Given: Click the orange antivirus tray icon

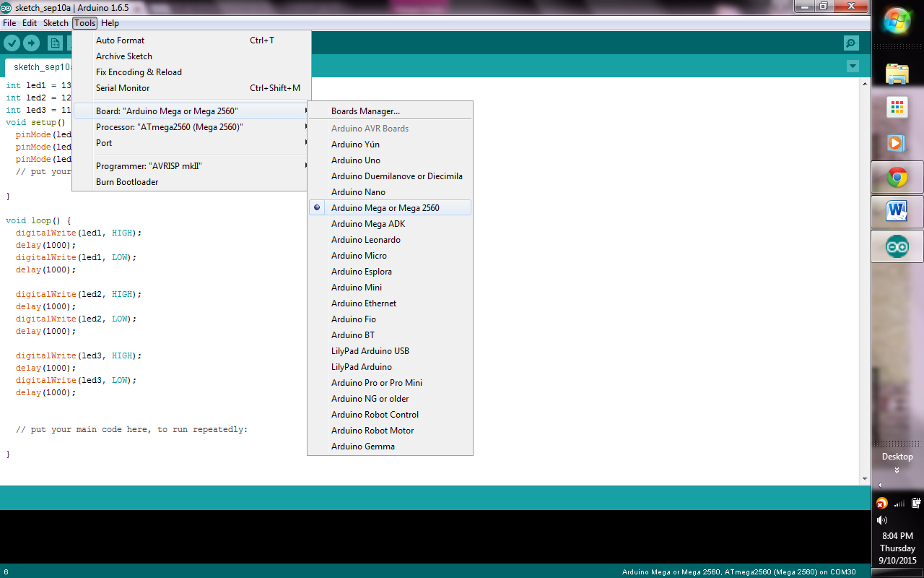Looking at the screenshot, I should [x=881, y=504].
